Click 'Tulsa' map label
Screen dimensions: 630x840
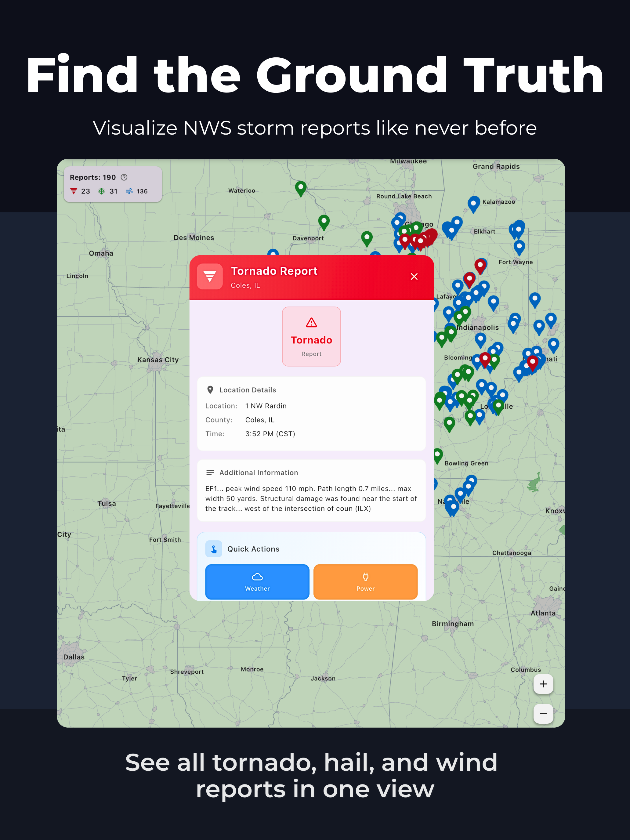107,504
